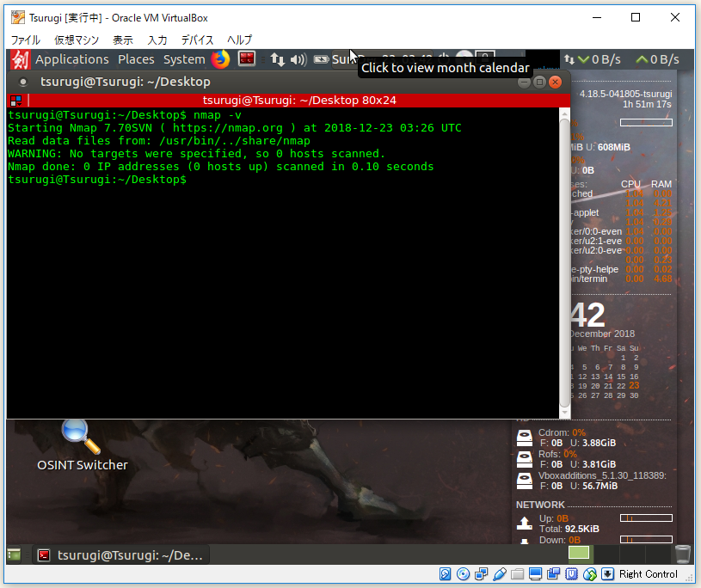Screen dimensions: 701x588
Task: Click the VirtualBox optical drive status icon
Action: 462,573
